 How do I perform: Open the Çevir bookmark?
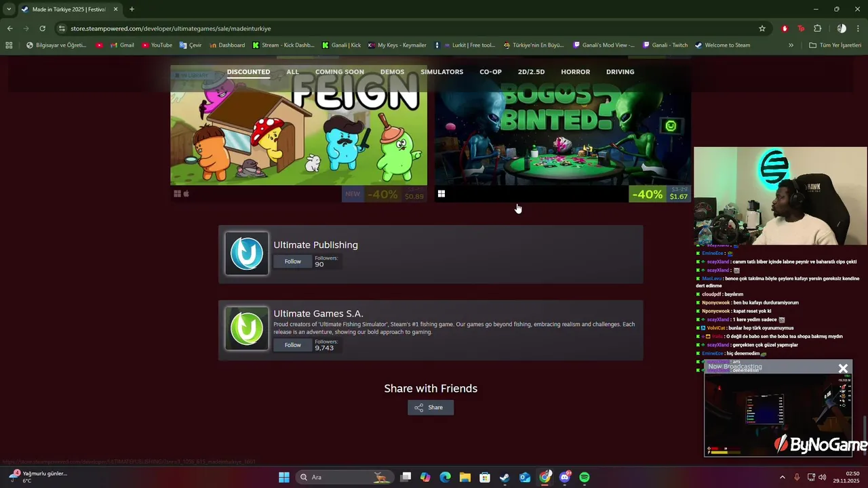190,45
